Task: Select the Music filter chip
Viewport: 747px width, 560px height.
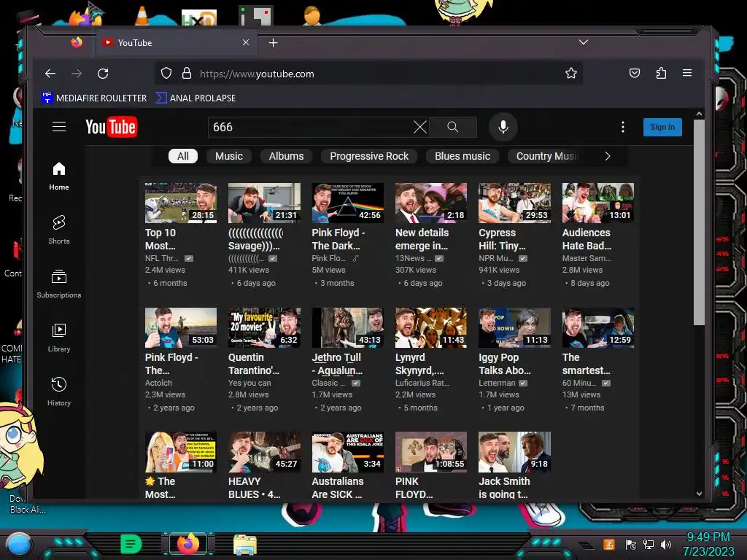Action: pos(229,156)
